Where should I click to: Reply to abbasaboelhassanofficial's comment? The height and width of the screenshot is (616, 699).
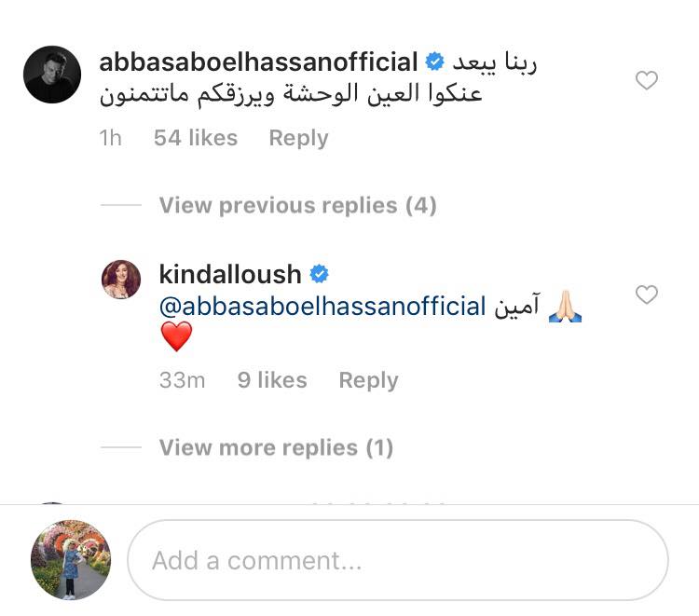(x=298, y=138)
